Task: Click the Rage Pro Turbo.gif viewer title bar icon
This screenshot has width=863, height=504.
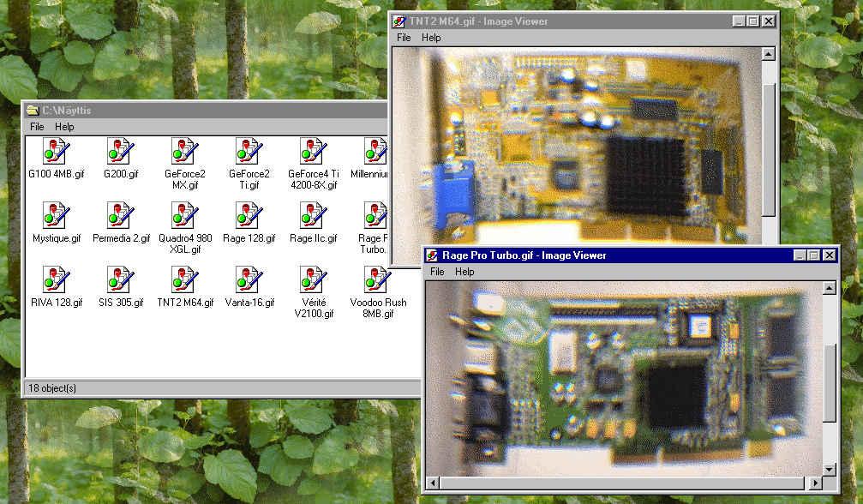Action: pos(432,255)
